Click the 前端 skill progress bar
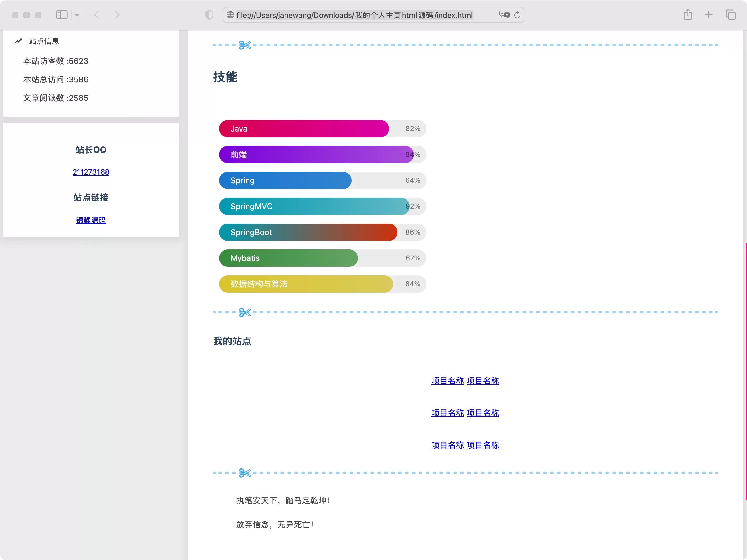The height and width of the screenshot is (560, 747). pyautogui.click(x=323, y=155)
